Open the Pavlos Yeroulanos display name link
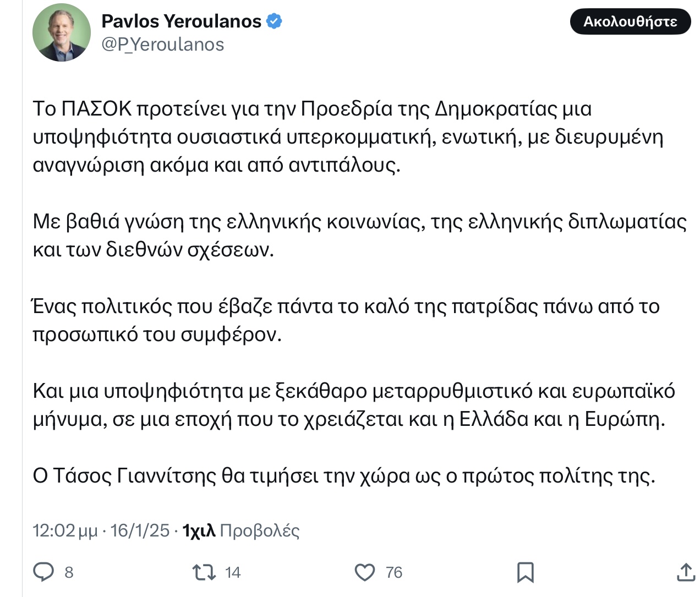Screen dimensions: 700x597 [x=182, y=21]
